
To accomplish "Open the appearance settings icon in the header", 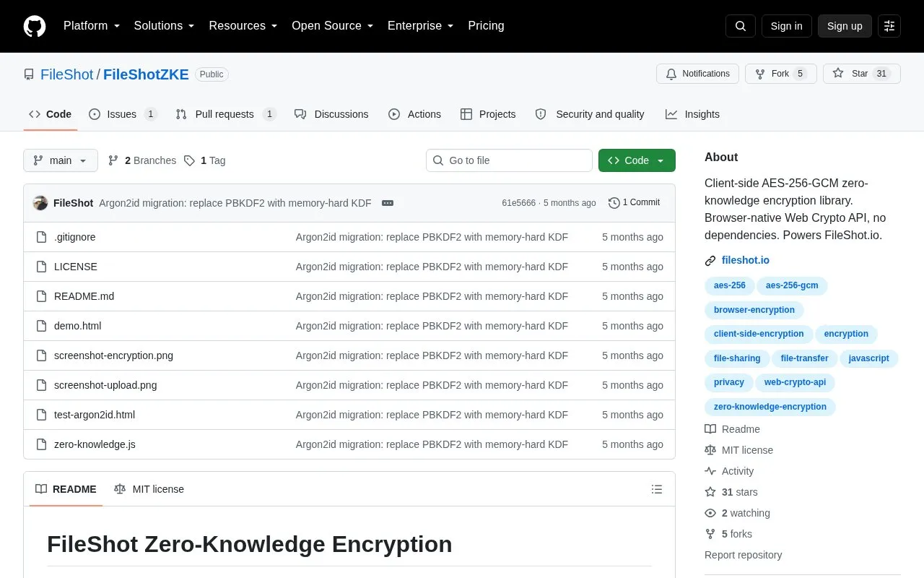I will (889, 26).
